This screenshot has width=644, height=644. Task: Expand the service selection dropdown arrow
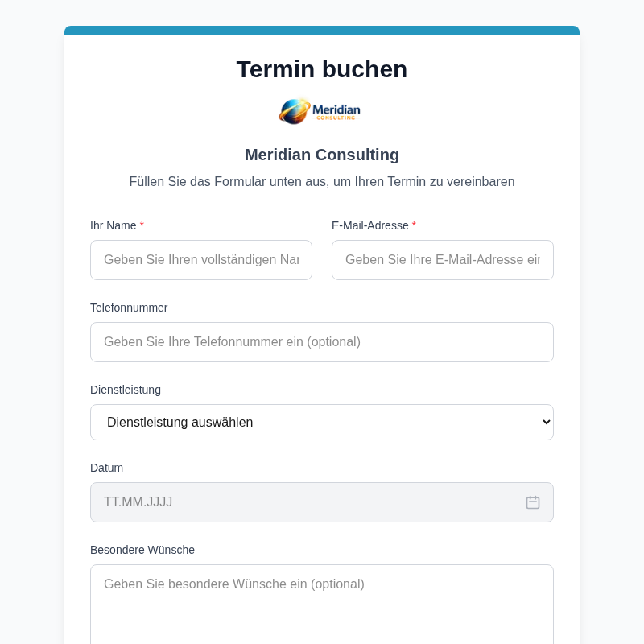point(543,422)
